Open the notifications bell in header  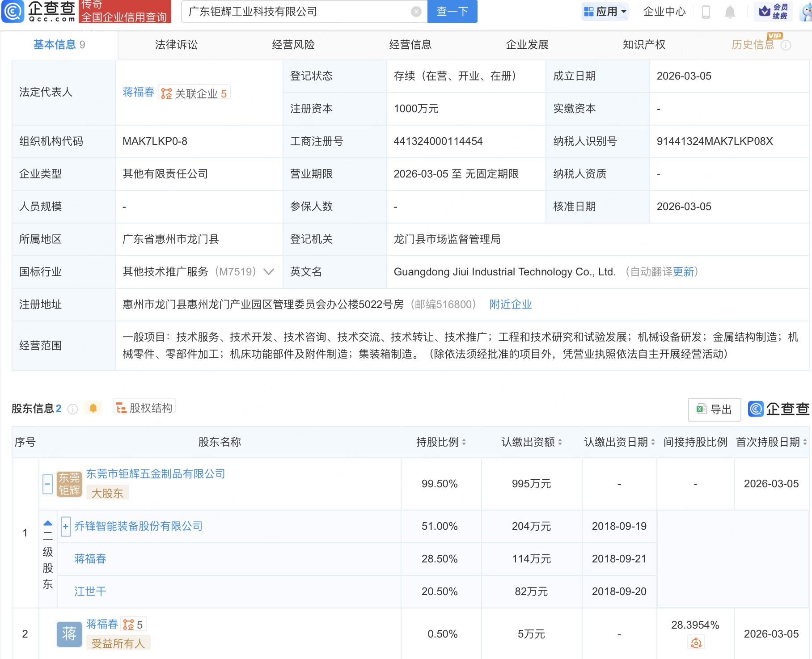pyautogui.click(x=730, y=12)
